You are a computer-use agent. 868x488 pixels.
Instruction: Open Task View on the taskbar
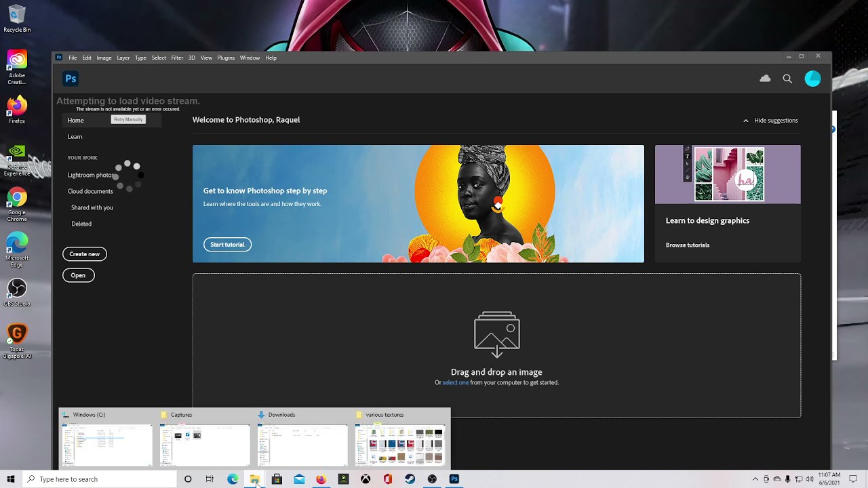coord(210,479)
